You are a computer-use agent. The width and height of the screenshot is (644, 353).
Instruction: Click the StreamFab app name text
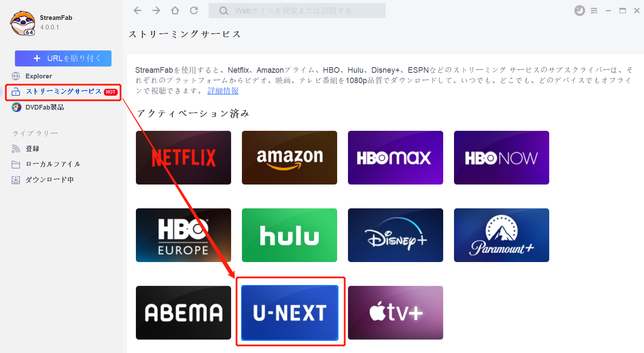56,18
